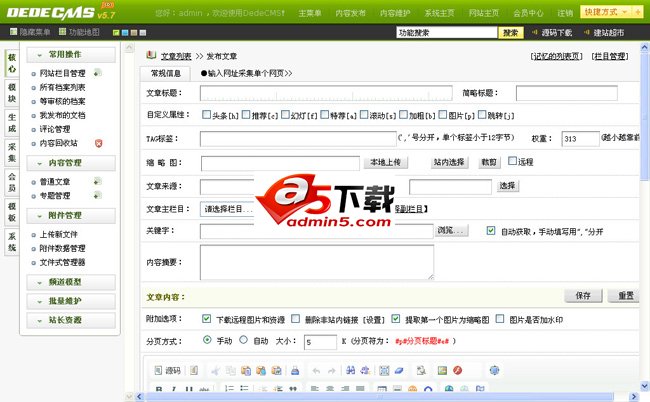650x402 pixels.
Task: Click the Redo arrow in the editor toolbar
Action: point(331,371)
